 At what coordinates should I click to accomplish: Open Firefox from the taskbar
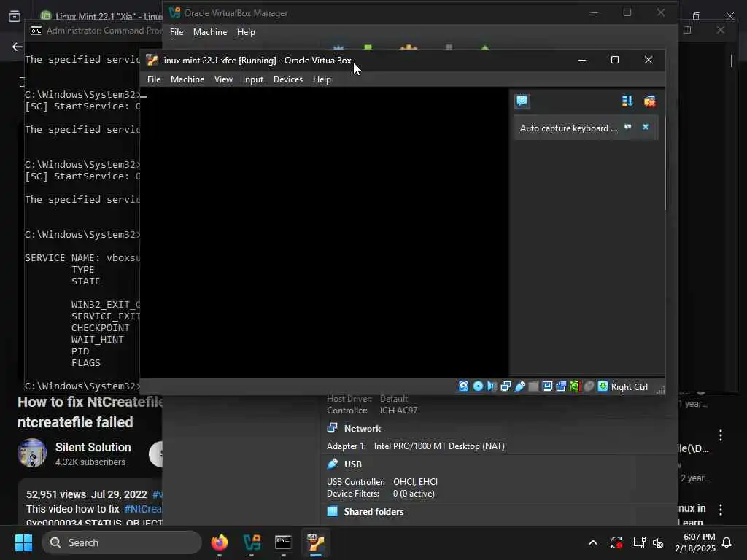220,542
